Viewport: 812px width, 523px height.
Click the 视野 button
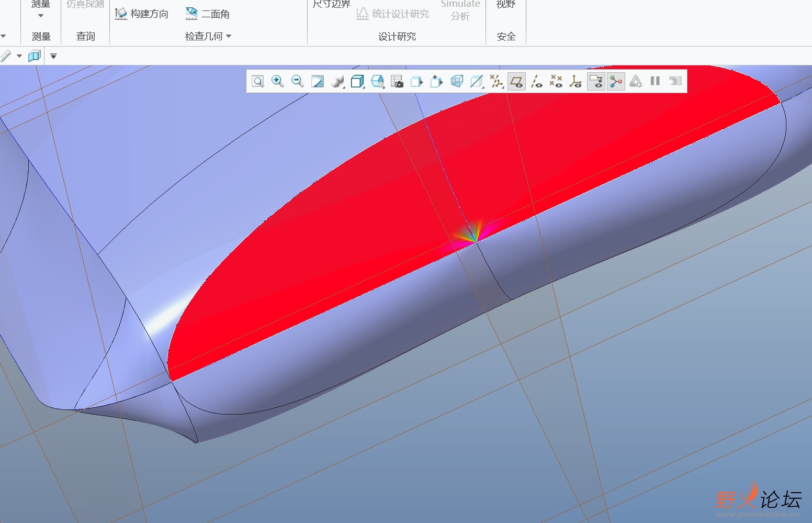(x=506, y=4)
